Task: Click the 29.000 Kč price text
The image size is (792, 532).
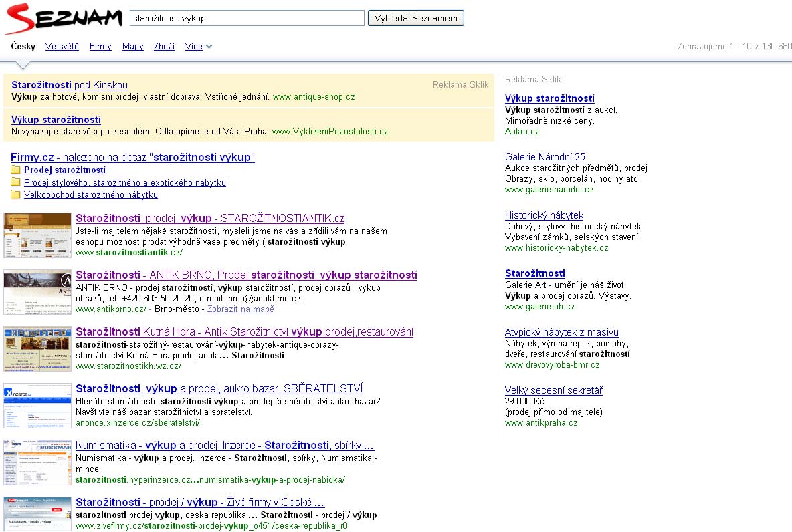Action: click(x=524, y=401)
